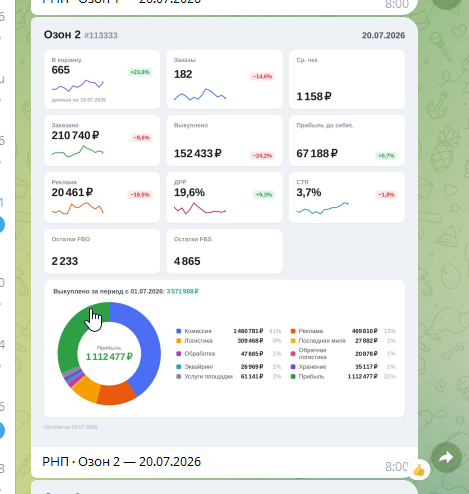Click the red-orange segment of the donut chart
The height and width of the screenshot is (494, 469).
click(117, 394)
